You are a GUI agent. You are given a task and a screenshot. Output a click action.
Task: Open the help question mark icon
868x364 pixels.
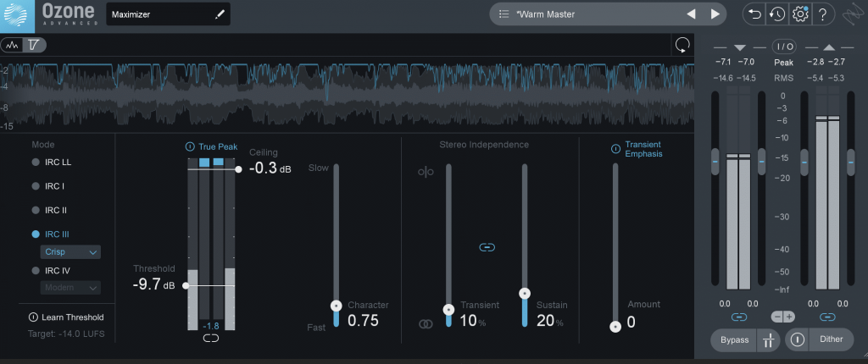[x=822, y=14]
